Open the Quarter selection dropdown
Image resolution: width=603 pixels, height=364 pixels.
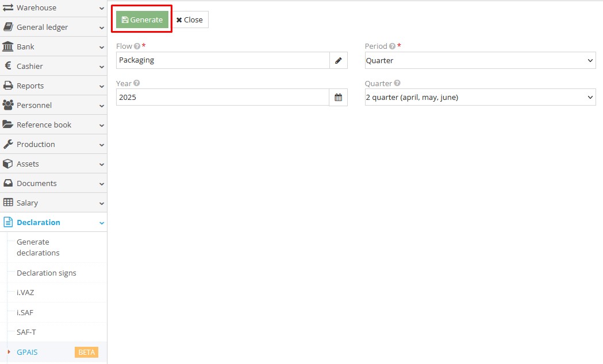point(480,97)
